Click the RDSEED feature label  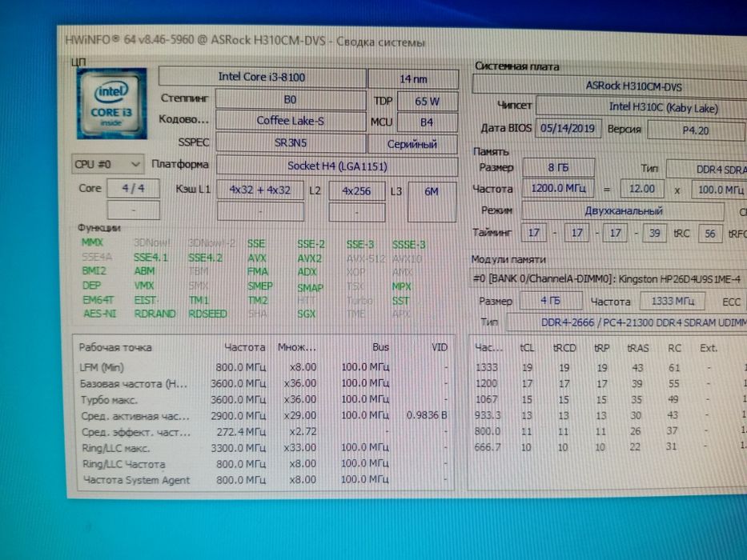207,314
